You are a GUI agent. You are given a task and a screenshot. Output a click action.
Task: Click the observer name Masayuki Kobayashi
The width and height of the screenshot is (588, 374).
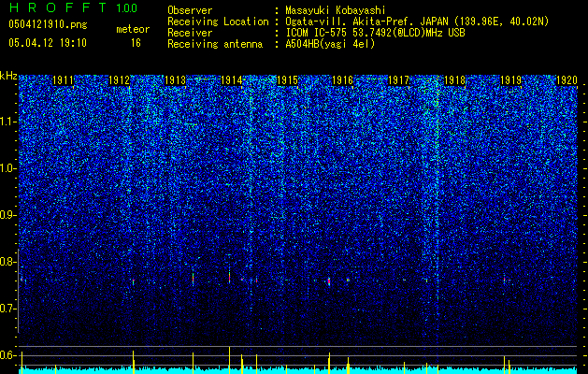pyautogui.click(x=336, y=10)
